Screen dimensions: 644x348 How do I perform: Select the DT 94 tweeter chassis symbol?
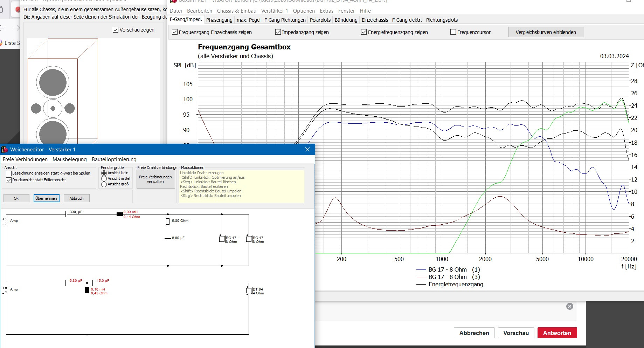pos(249,291)
